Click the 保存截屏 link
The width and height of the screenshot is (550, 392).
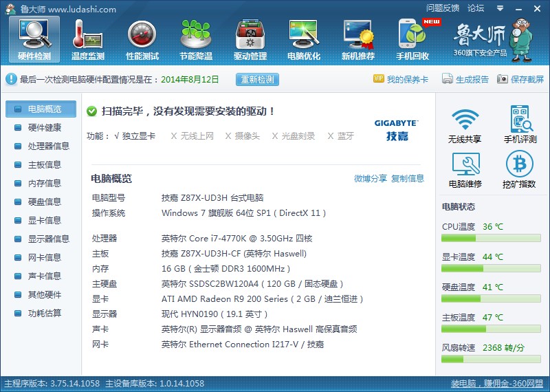pos(527,79)
